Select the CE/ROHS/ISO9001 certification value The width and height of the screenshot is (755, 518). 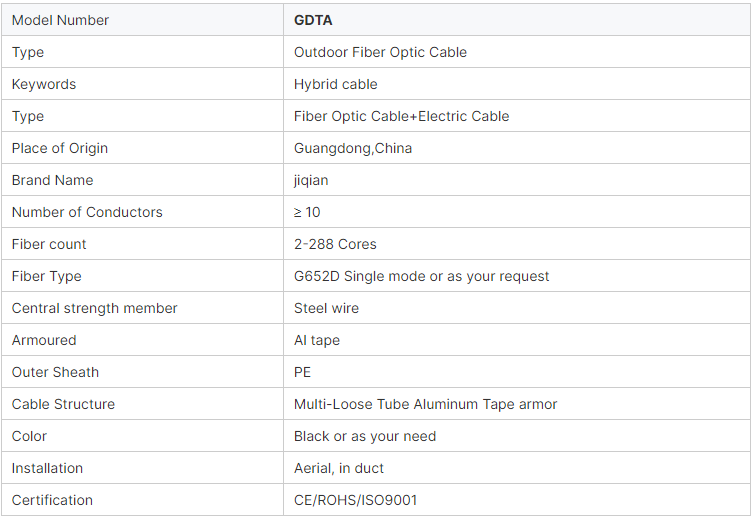[x=355, y=500]
